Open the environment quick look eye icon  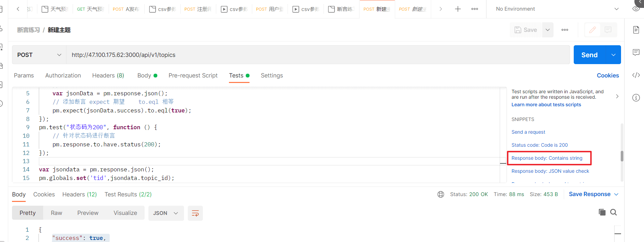(636, 9)
